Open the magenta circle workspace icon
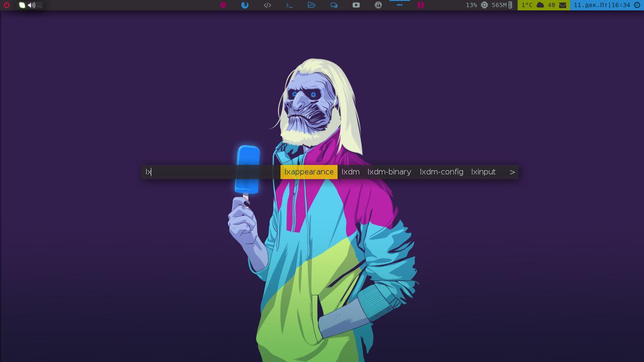 tap(223, 5)
